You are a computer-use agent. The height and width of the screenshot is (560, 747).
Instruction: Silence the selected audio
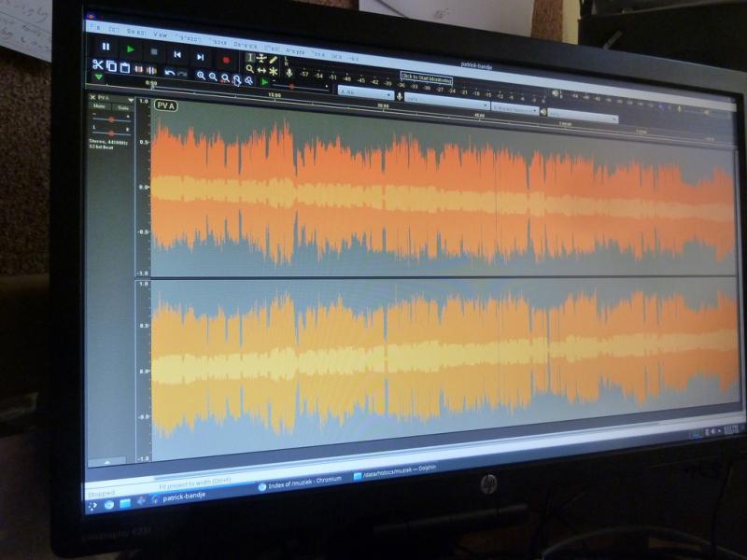coord(151,71)
